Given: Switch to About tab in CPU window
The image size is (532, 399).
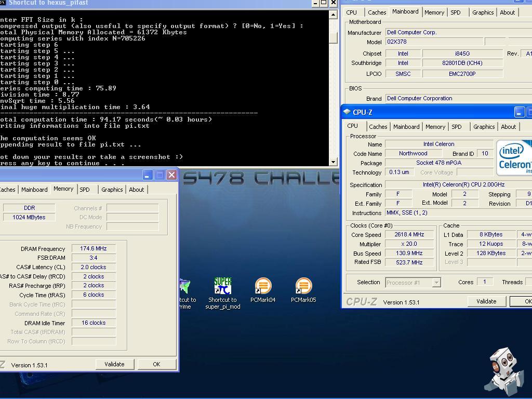Looking at the screenshot, I should click(508, 127).
